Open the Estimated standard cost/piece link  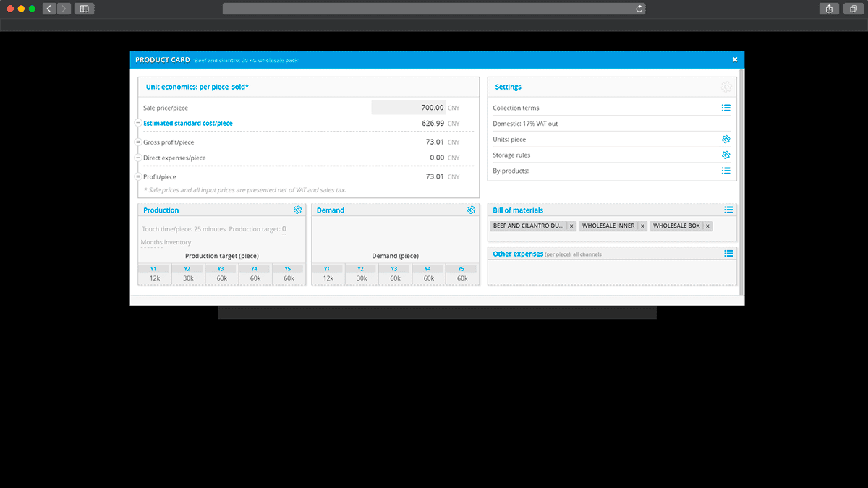[x=188, y=124]
